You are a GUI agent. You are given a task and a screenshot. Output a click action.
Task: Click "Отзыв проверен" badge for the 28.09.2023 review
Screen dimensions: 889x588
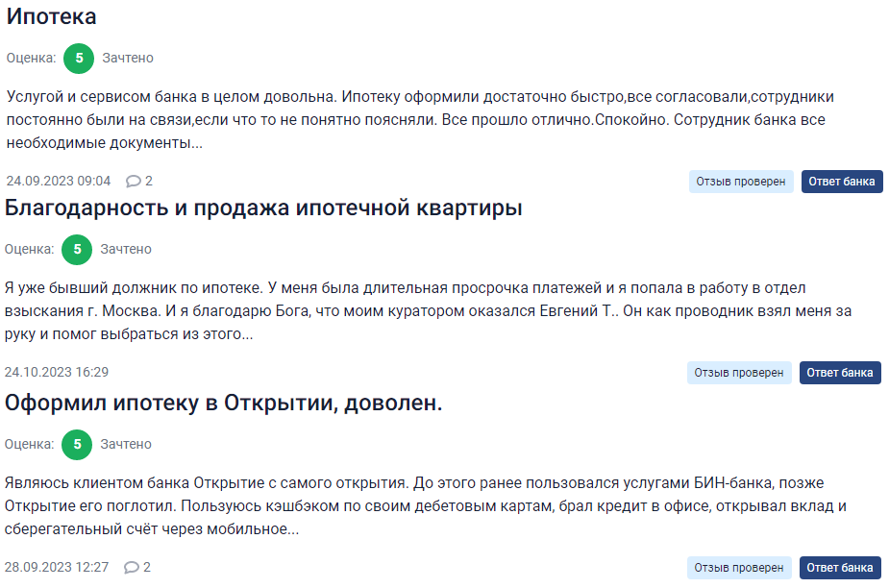(739, 568)
